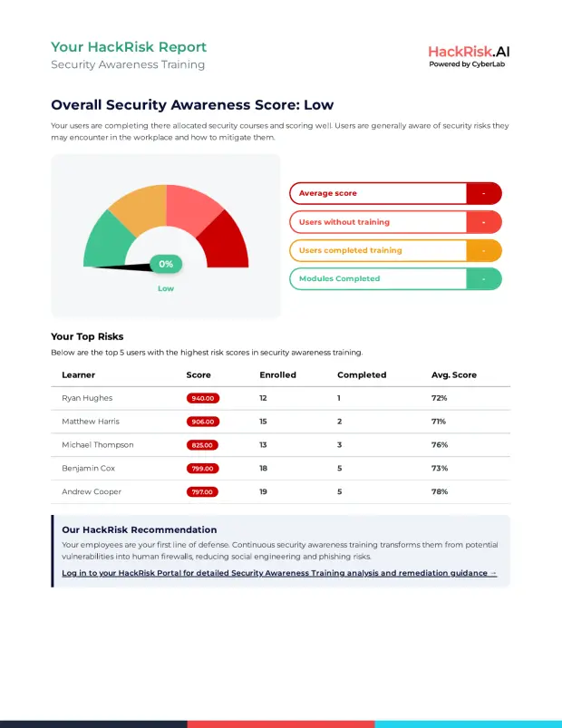Click Matthew Harris' 71% average score
The width and height of the screenshot is (562, 728).
[439, 421]
